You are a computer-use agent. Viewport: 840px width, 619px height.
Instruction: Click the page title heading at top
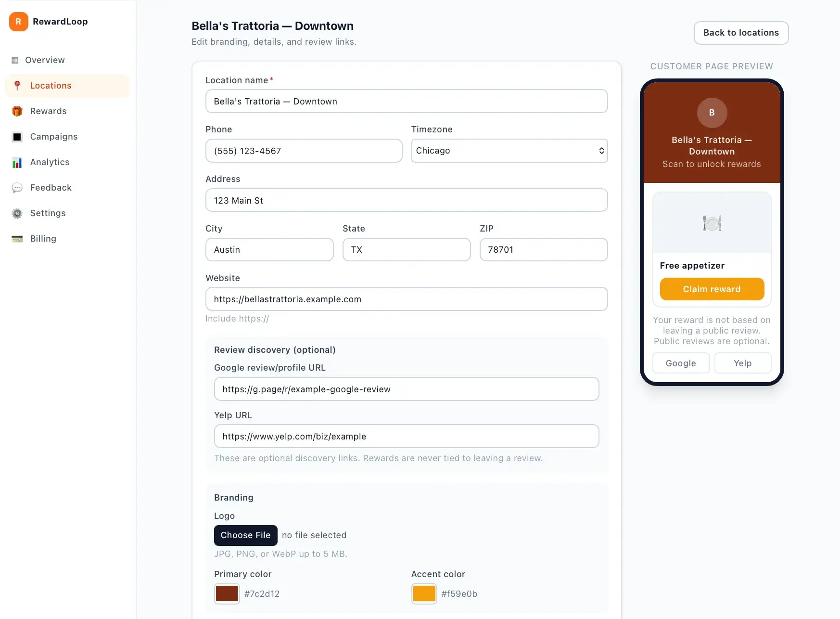(x=272, y=26)
